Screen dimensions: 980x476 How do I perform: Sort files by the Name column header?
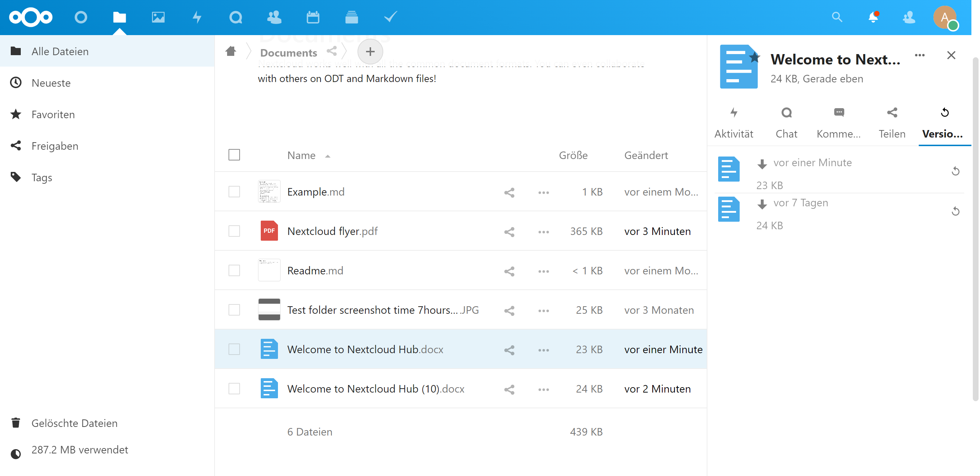point(301,155)
